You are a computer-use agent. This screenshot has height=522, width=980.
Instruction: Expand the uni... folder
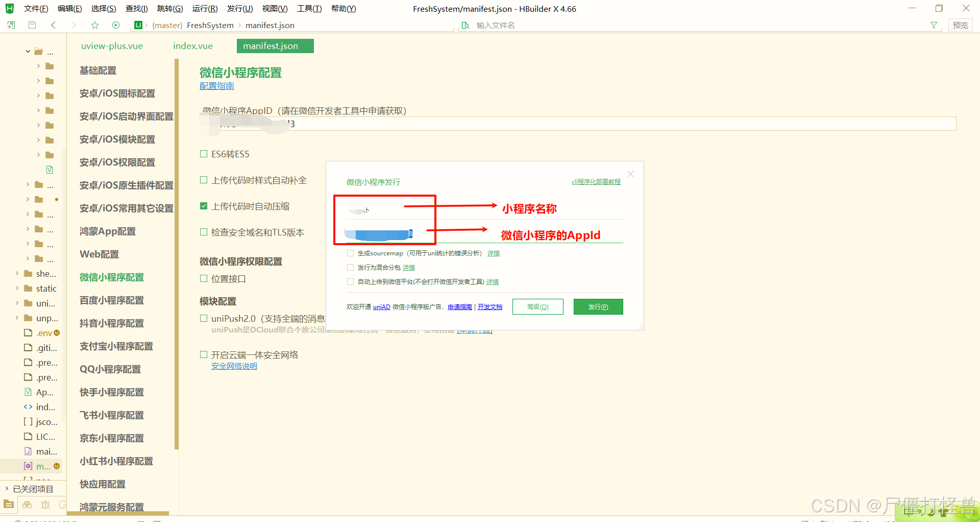click(x=17, y=303)
